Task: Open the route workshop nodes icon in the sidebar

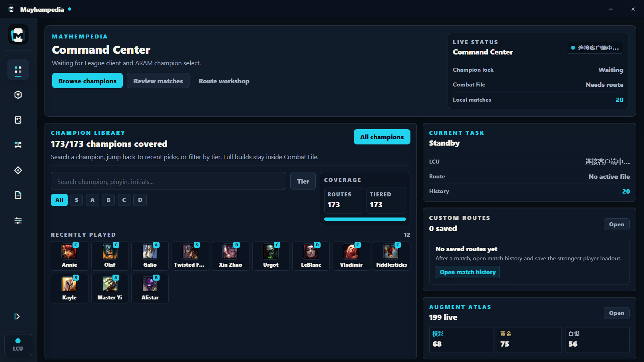Action: (x=18, y=145)
